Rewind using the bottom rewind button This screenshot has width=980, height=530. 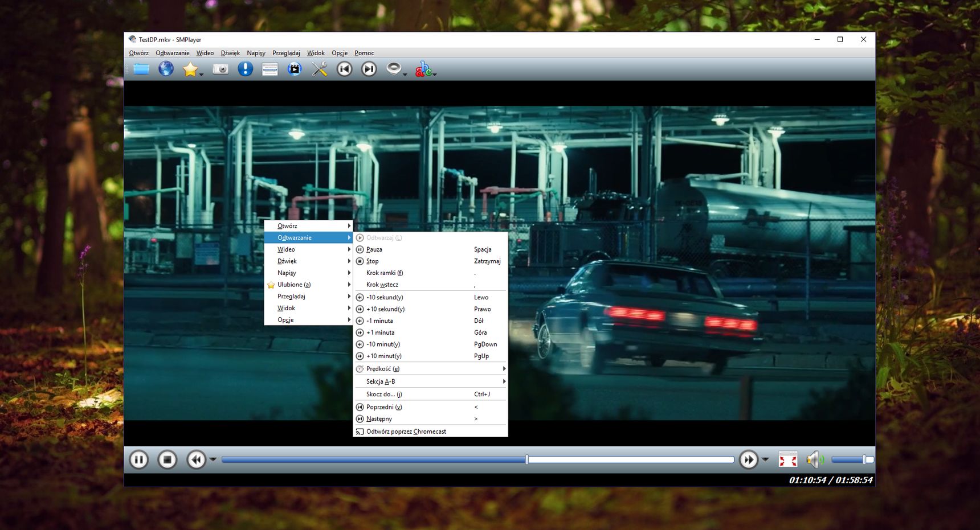(196, 459)
